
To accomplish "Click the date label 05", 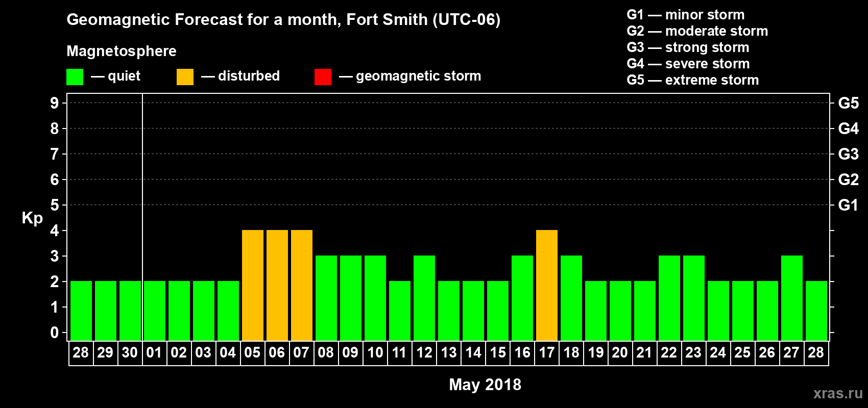I will pyautogui.click(x=252, y=353).
